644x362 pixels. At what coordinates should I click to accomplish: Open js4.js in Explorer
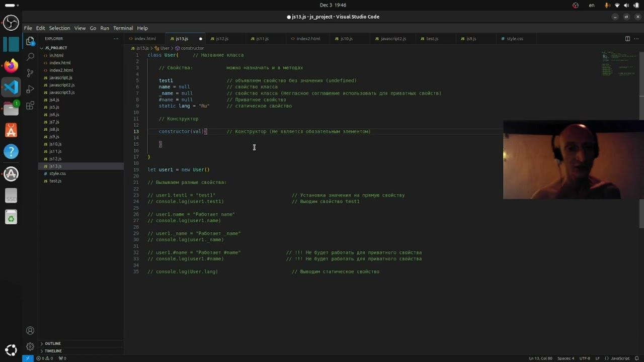[80, 100]
